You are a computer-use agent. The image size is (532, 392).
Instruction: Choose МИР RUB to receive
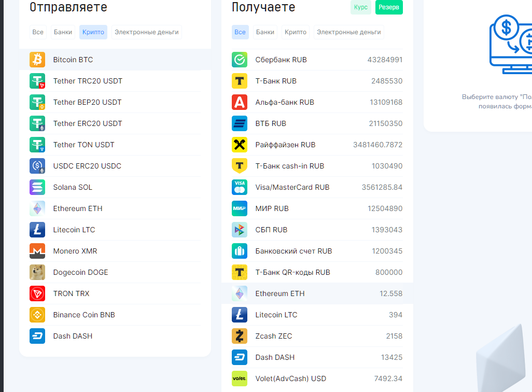point(317,209)
